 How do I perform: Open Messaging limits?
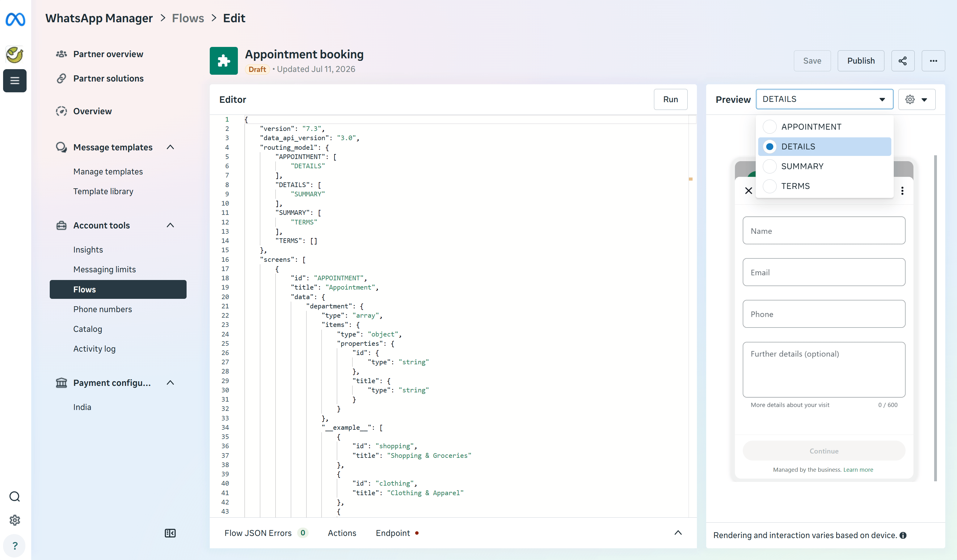(104, 270)
